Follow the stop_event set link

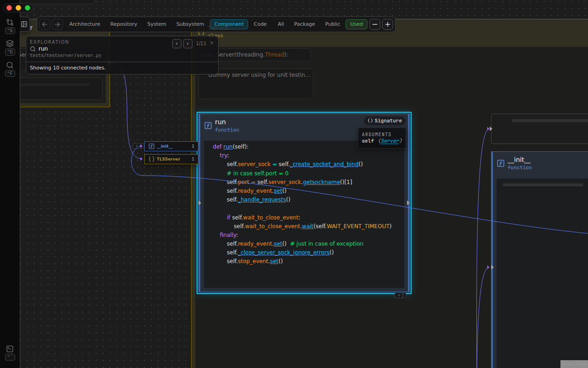point(274,261)
